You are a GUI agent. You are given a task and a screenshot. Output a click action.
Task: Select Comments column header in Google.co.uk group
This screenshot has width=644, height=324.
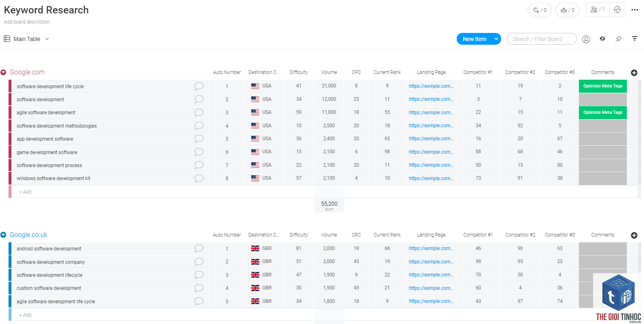click(602, 235)
